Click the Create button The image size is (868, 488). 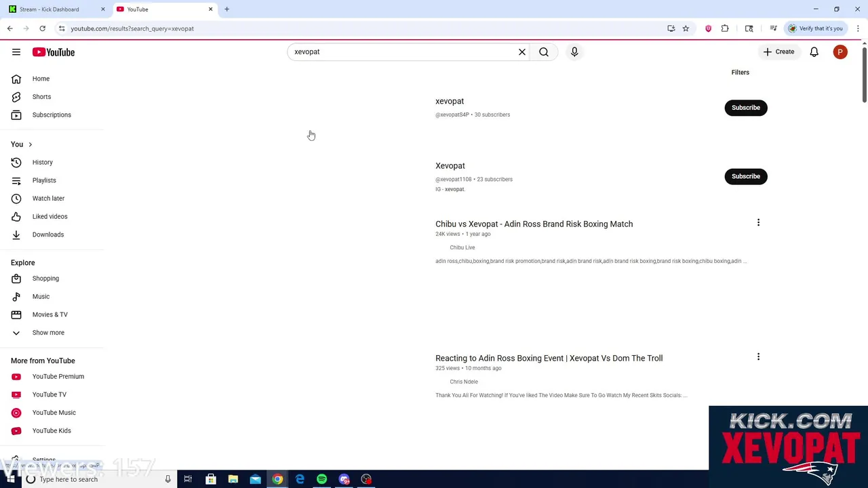tap(778, 52)
